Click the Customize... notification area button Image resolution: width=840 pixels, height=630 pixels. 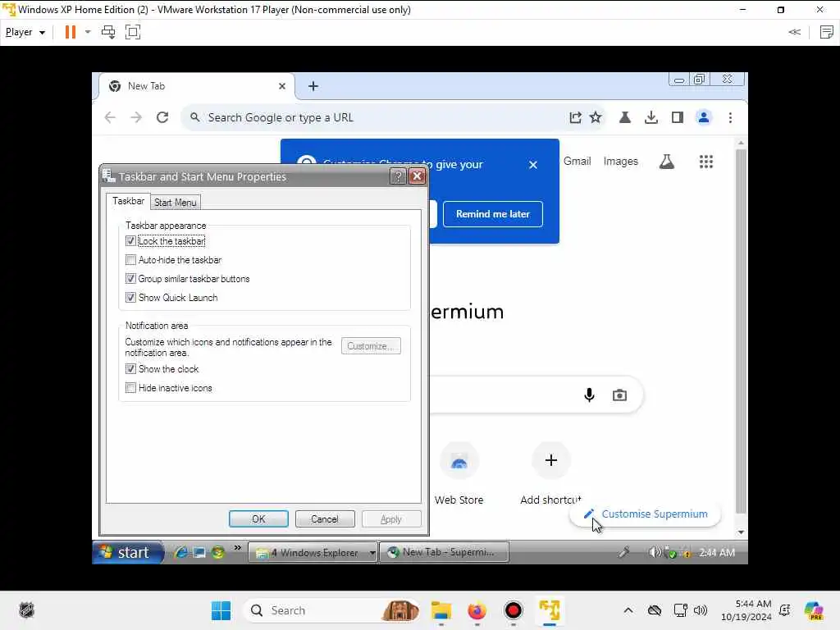371,346
